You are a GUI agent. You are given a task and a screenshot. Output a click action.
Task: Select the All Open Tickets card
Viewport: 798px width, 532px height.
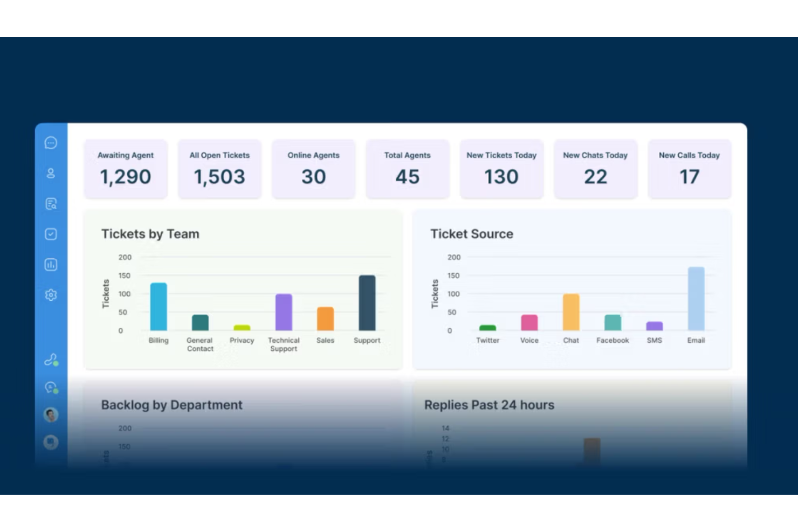(219, 169)
